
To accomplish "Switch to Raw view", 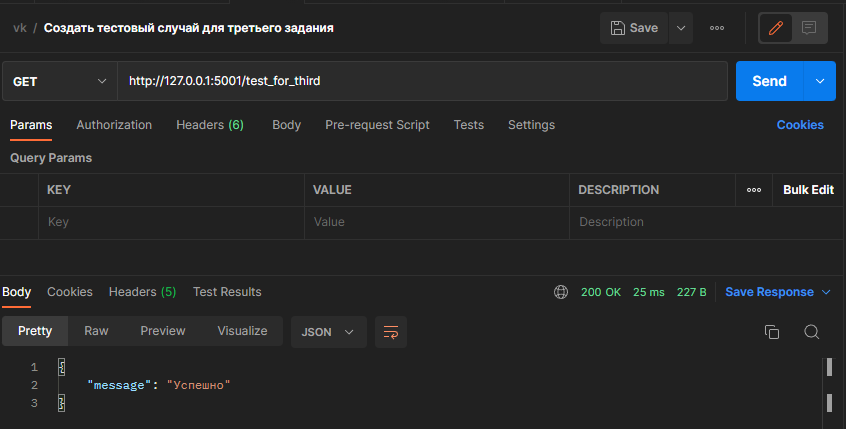I will tap(96, 331).
